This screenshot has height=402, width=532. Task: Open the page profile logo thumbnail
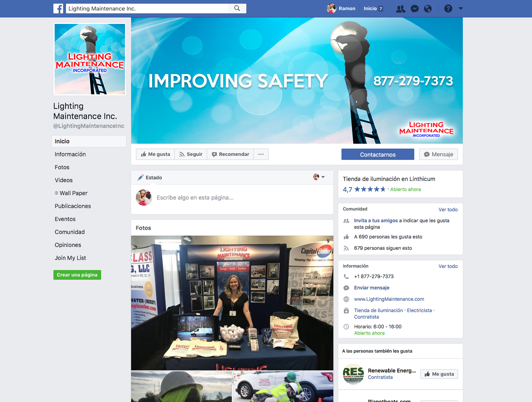90,59
